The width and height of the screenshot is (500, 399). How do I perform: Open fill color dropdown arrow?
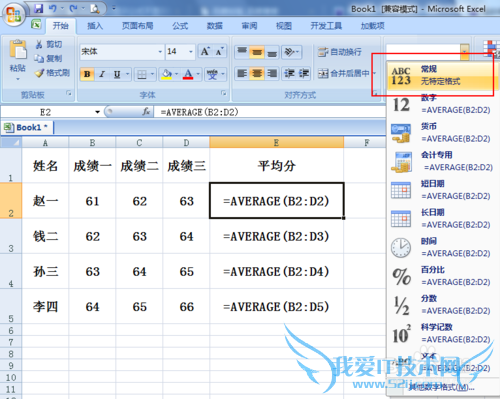(x=177, y=74)
